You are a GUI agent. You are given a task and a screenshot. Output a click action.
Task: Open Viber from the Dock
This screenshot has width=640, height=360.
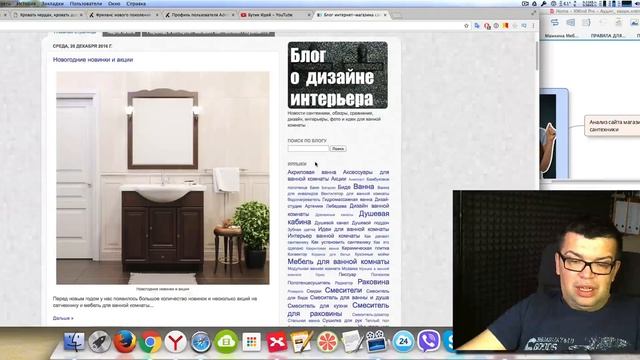(x=429, y=342)
